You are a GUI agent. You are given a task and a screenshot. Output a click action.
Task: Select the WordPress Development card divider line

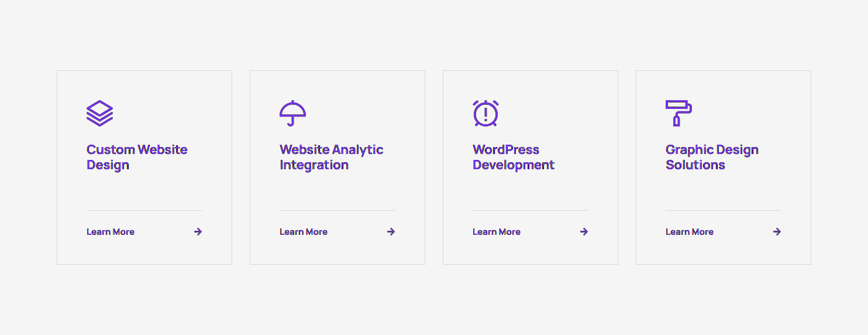(x=531, y=210)
